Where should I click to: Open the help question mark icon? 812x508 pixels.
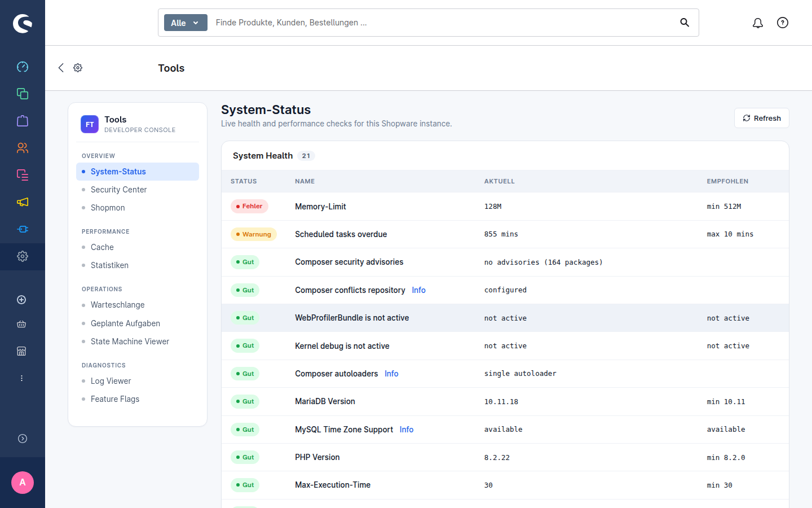coord(783,23)
